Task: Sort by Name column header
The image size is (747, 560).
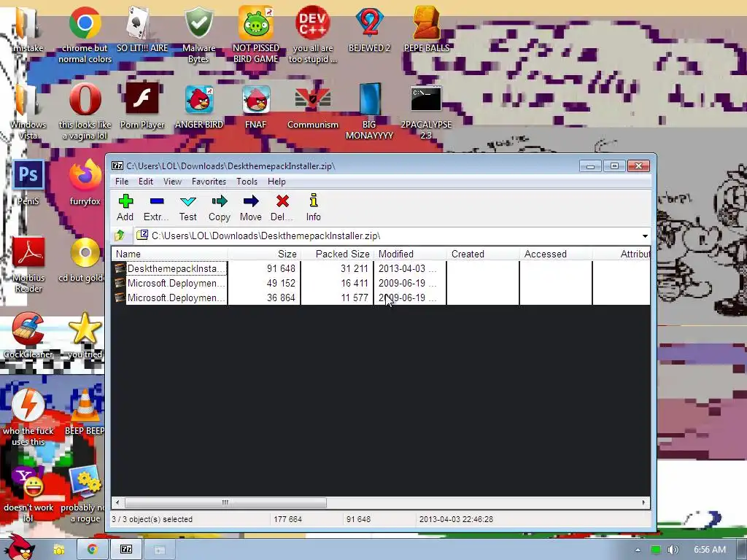Action: [169, 254]
